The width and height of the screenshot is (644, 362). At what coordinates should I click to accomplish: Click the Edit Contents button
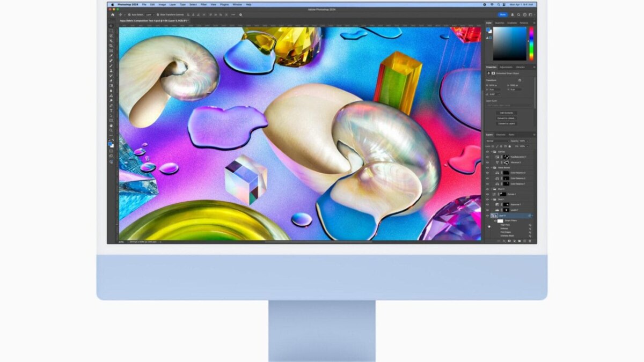pos(507,113)
